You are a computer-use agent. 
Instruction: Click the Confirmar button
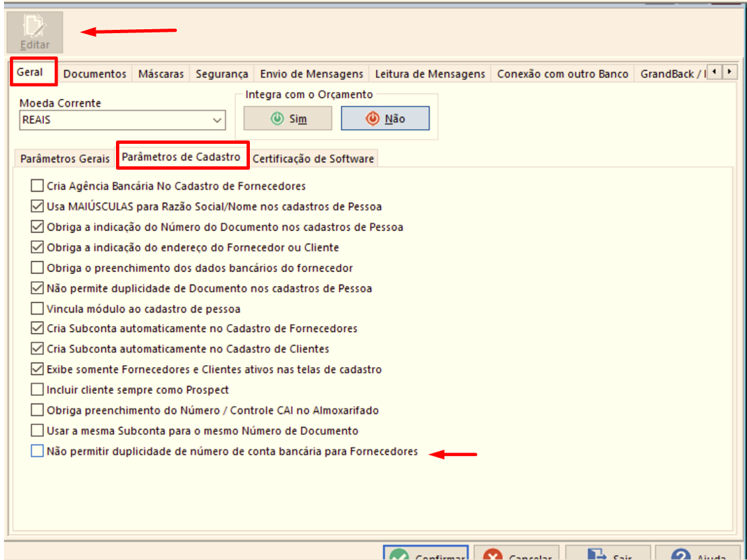click(x=426, y=553)
